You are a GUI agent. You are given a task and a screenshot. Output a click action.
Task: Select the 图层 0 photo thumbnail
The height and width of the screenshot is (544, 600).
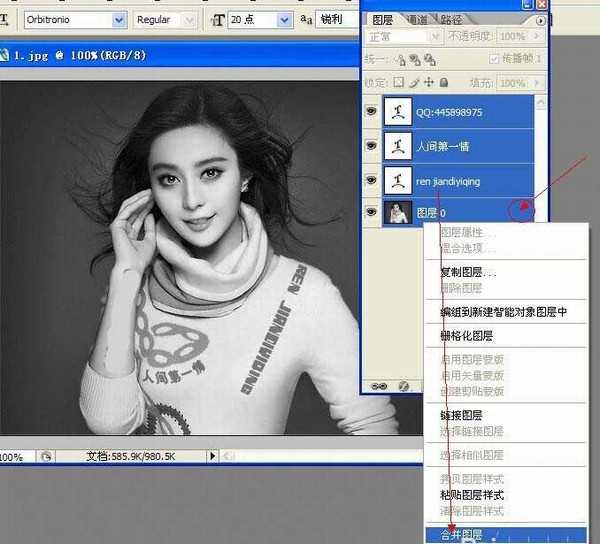pyautogui.click(x=400, y=213)
